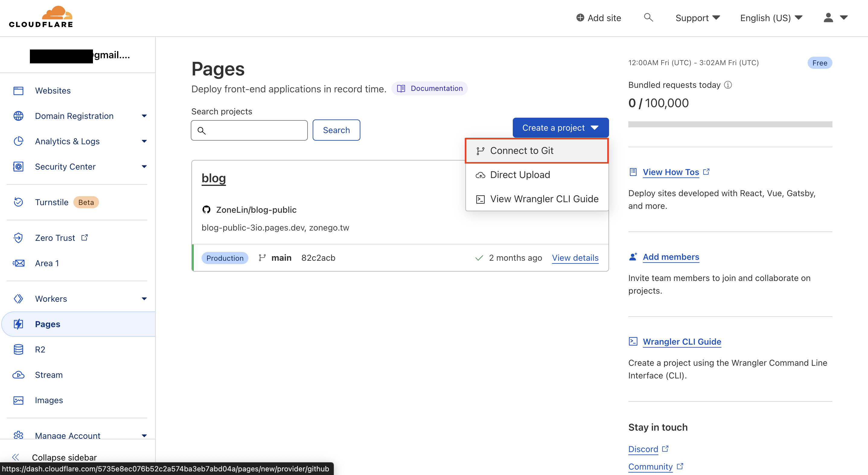Open the Add members link
Image resolution: width=868 pixels, height=475 pixels.
[671, 257]
